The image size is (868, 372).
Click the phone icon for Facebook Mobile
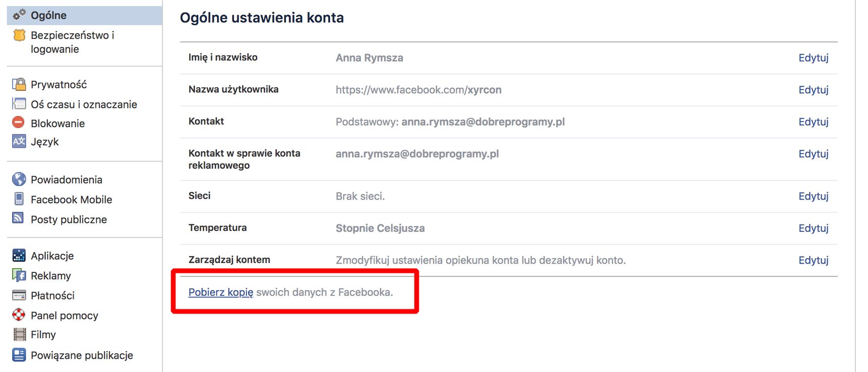19,199
